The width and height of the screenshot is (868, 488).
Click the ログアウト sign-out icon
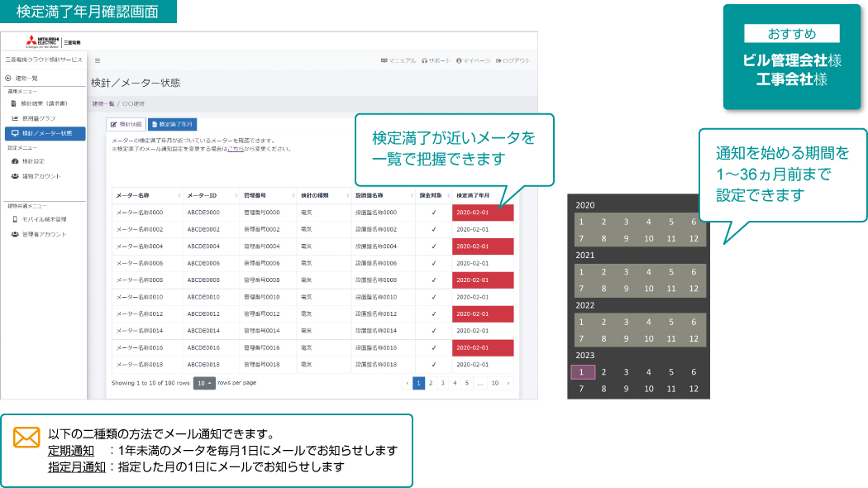[498, 60]
